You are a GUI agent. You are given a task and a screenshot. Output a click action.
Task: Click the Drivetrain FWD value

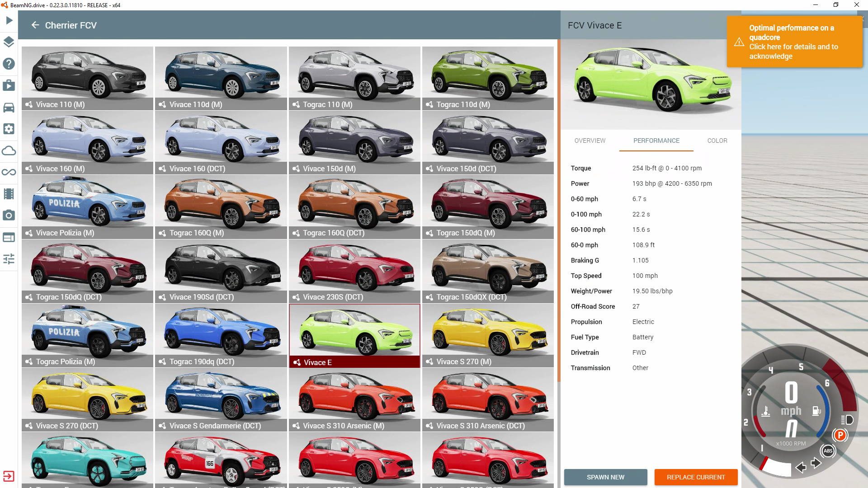[639, 352]
